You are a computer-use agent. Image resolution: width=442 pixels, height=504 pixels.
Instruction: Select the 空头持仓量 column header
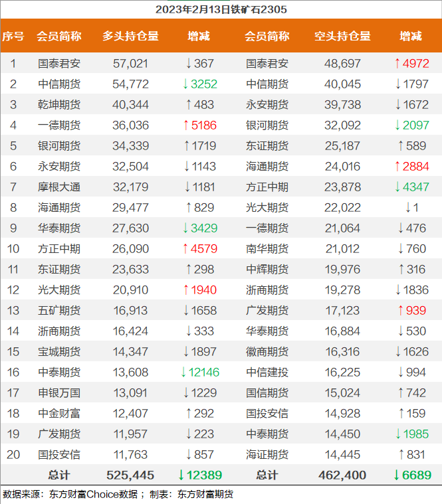click(x=342, y=36)
